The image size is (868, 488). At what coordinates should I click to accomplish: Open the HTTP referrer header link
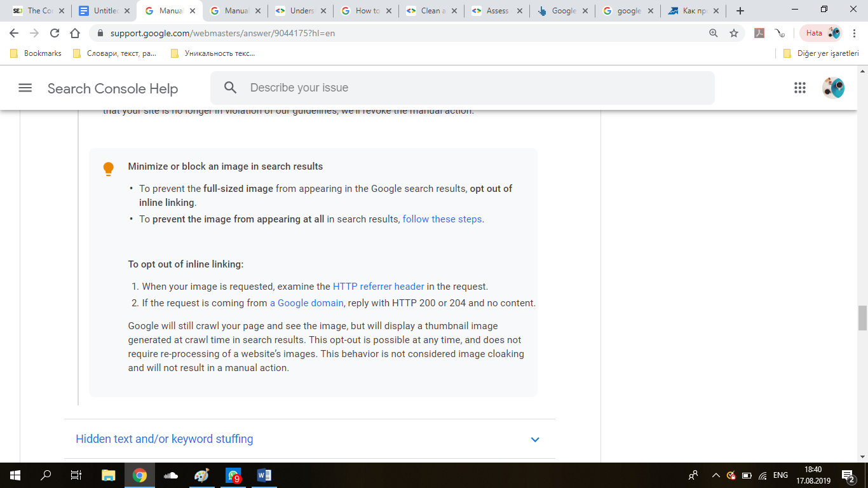tap(379, 287)
